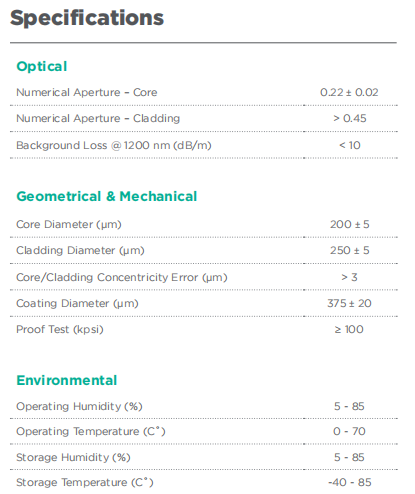The width and height of the screenshot is (415, 494).
Task: Click the Geometrical & Mechanical heading
Action: click(107, 196)
